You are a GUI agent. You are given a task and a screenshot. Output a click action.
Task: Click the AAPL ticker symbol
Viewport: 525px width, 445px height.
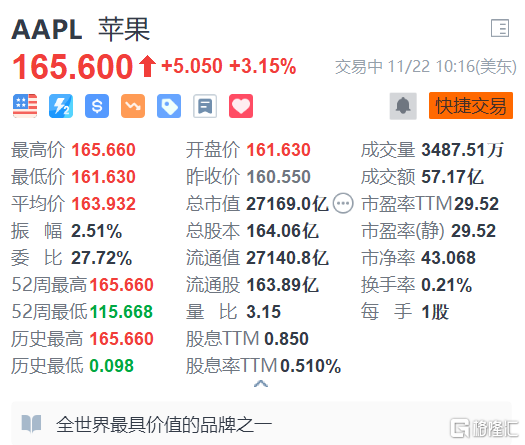(47, 30)
